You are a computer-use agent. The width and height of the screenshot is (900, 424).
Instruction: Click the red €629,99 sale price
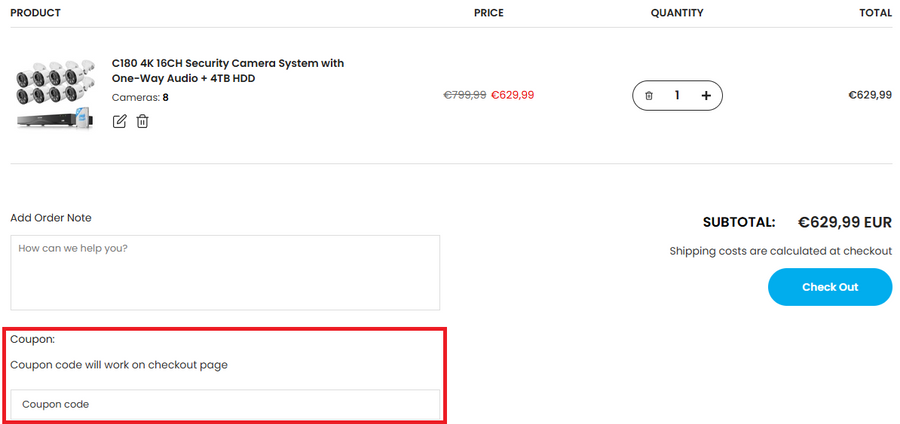(x=513, y=95)
